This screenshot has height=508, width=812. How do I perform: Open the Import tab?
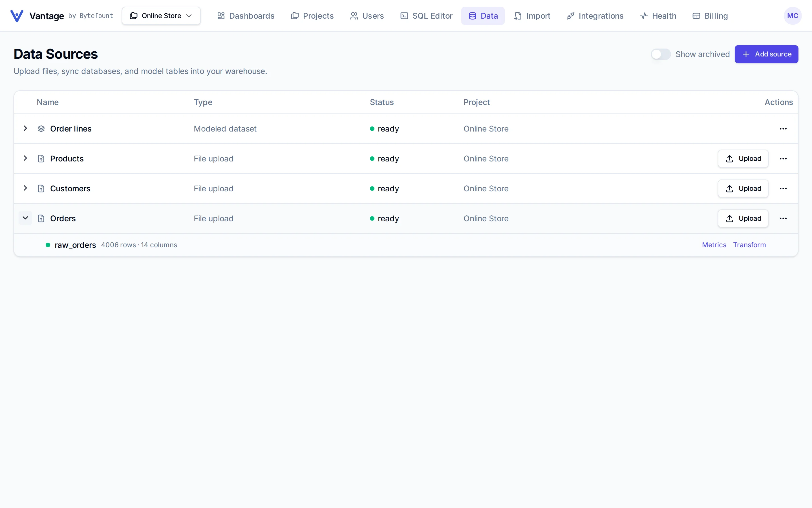(x=532, y=16)
